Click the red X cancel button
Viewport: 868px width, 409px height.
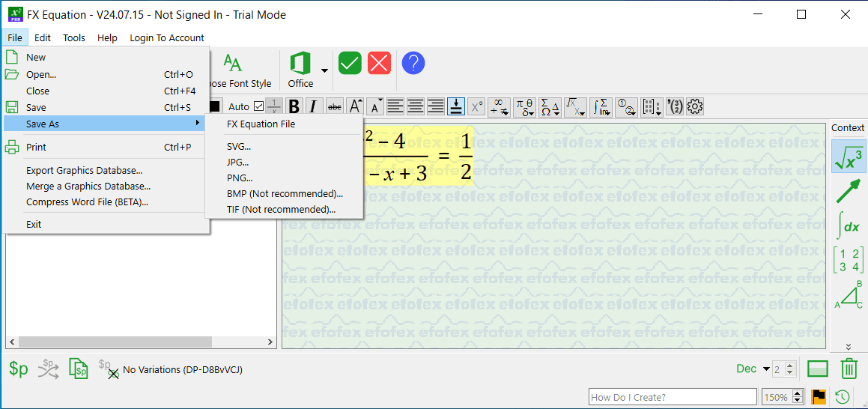click(379, 64)
